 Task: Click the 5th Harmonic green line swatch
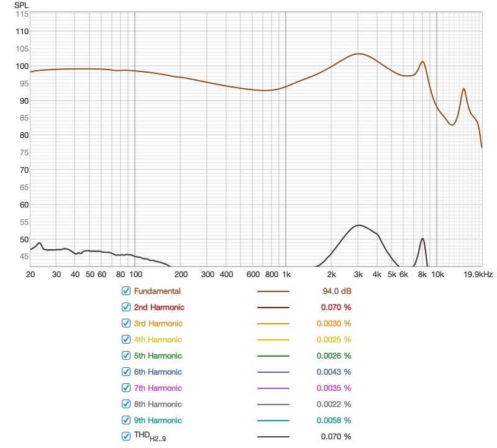[x=273, y=356]
